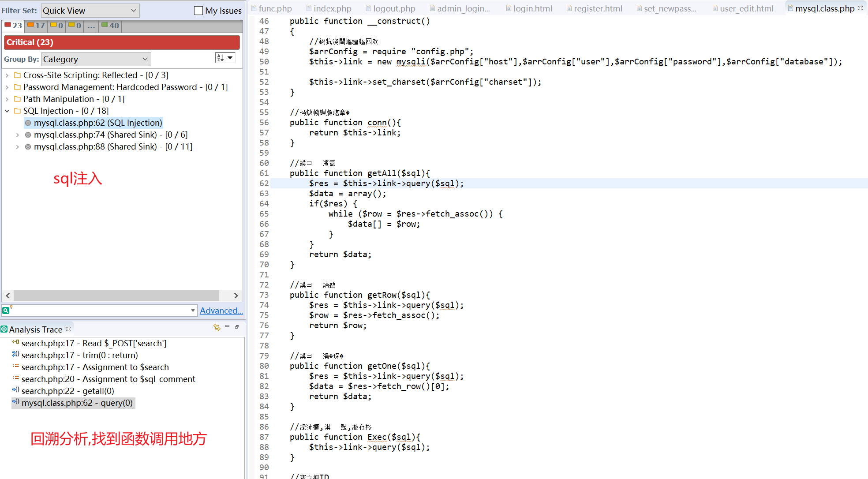Close the mysql.class.php editor tab
This screenshot has height=479, width=868.
click(x=861, y=8)
